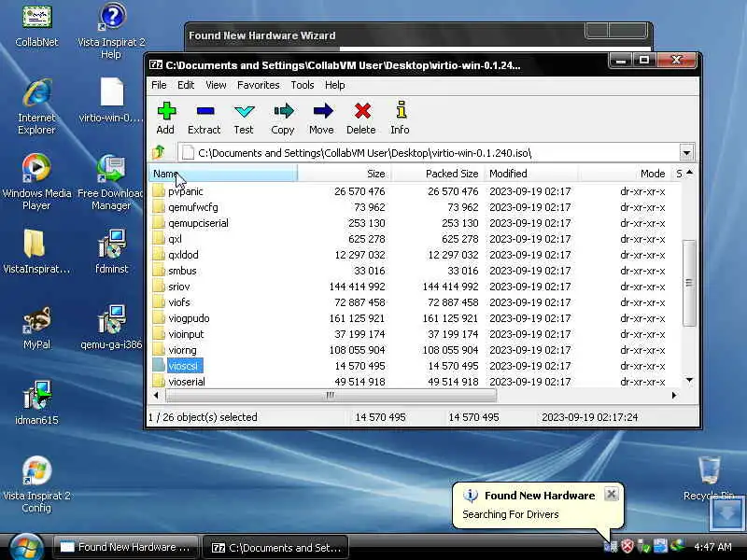This screenshot has height=560, width=747.
Task: Sort by the Modified column header
Action: point(530,174)
